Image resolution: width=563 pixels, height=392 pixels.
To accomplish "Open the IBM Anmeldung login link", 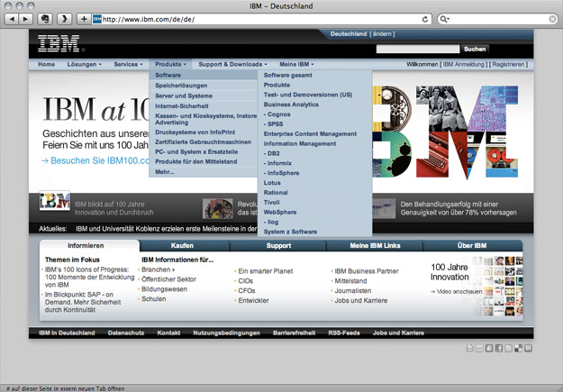I will click(x=464, y=64).
